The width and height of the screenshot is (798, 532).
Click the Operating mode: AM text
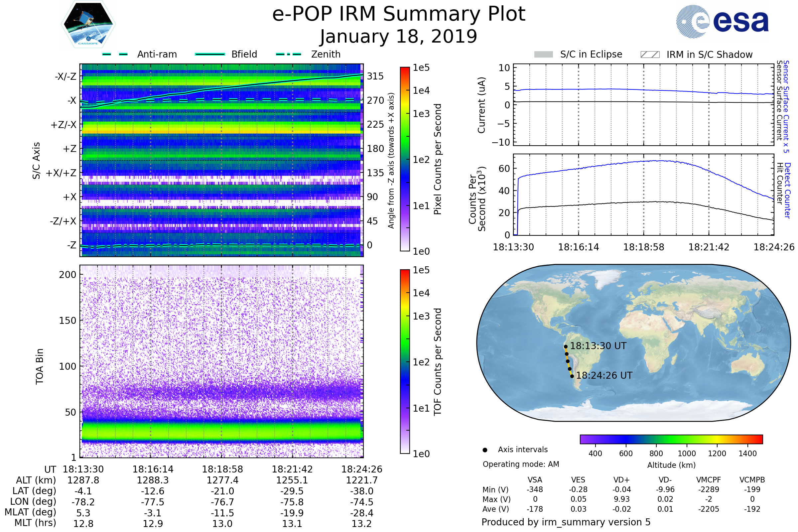pos(521,464)
